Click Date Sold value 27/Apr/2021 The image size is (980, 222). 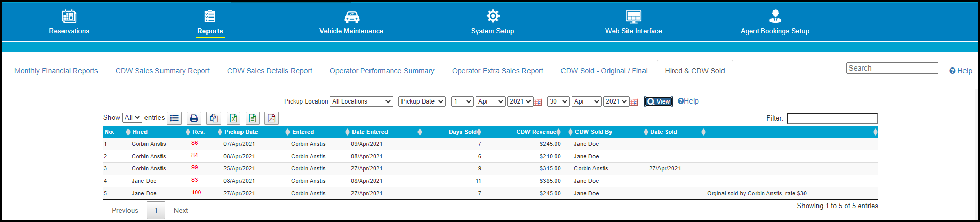click(x=665, y=168)
